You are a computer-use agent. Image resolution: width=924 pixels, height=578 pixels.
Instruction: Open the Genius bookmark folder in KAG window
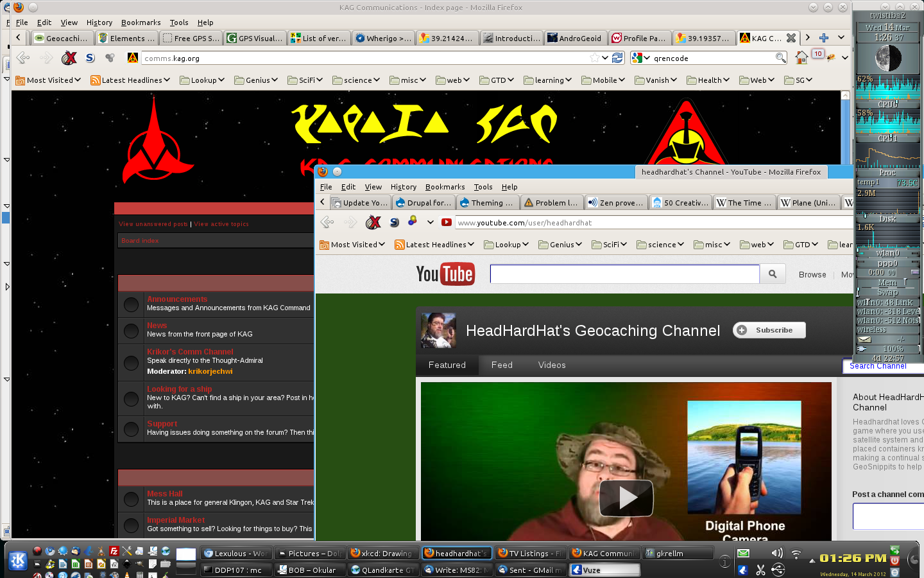coord(256,80)
